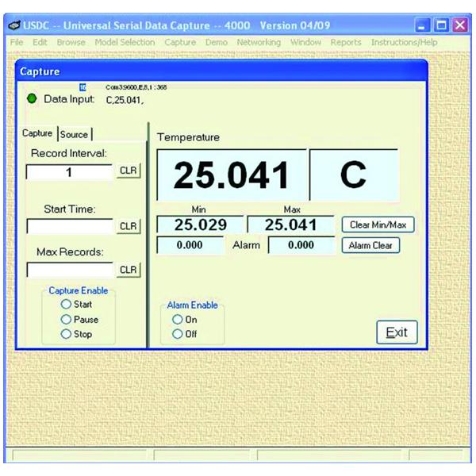Screen dimensions: 476x476
Task: Click the large 25.041 temperature reading
Action: [x=232, y=175]
